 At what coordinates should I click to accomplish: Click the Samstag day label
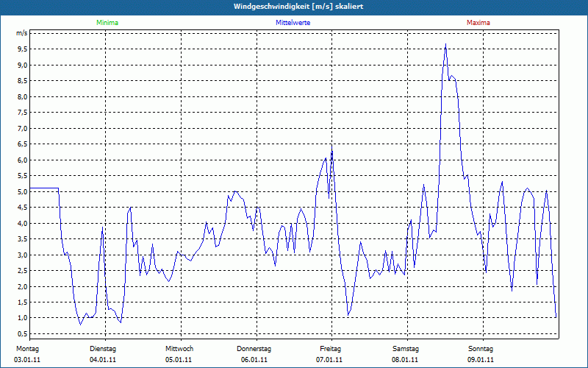(406, 349)
